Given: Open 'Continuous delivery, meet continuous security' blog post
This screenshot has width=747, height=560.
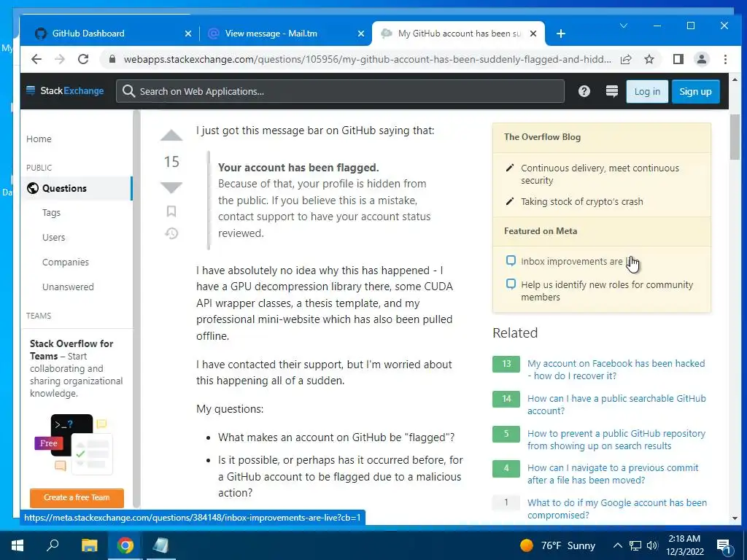Looking at the screenshot, I should tap(600, 174).
